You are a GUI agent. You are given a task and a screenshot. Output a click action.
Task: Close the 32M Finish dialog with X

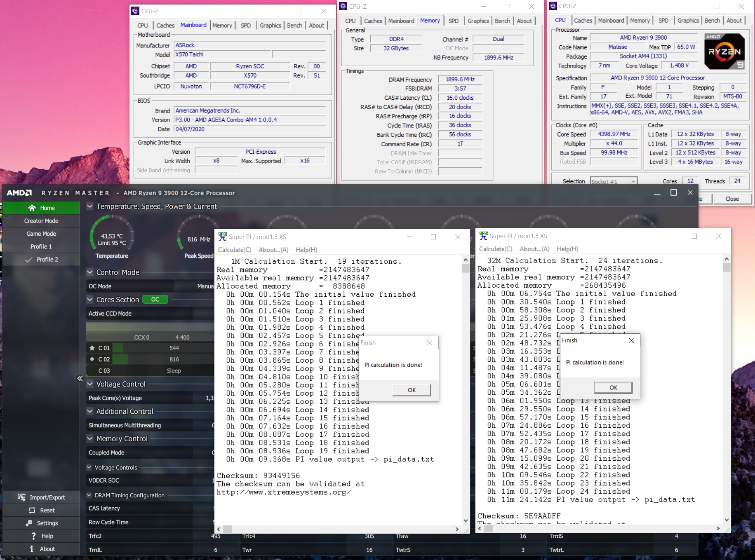tap(631, 340)
